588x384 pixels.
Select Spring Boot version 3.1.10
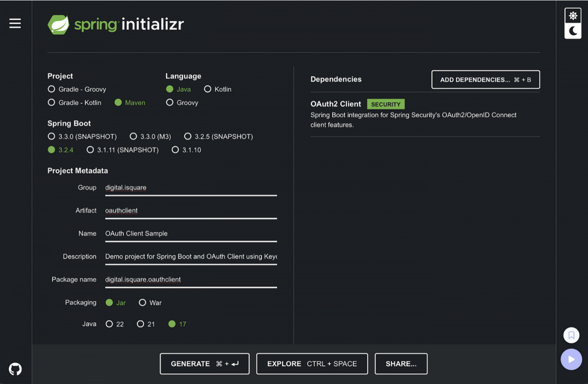(x=175, y=150)
